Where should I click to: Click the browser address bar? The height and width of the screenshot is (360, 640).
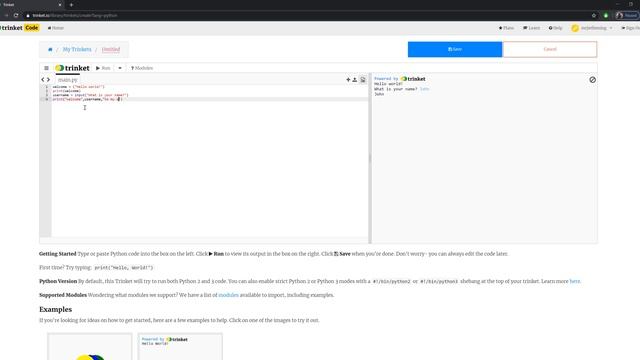[x=306, y=16]
